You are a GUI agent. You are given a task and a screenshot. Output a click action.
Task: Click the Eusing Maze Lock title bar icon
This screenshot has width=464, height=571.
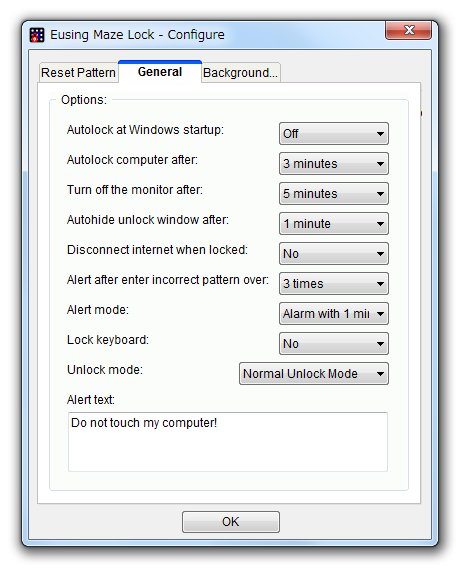[36, 35]
